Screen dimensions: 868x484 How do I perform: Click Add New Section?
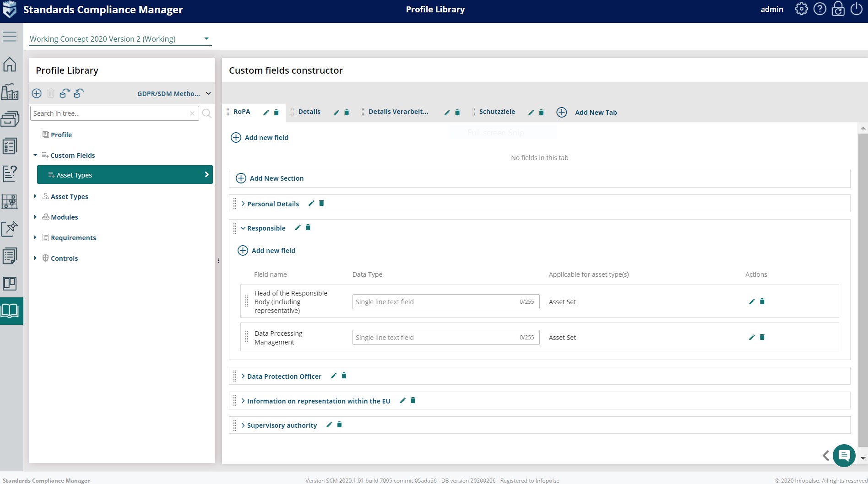pos(270,178)
